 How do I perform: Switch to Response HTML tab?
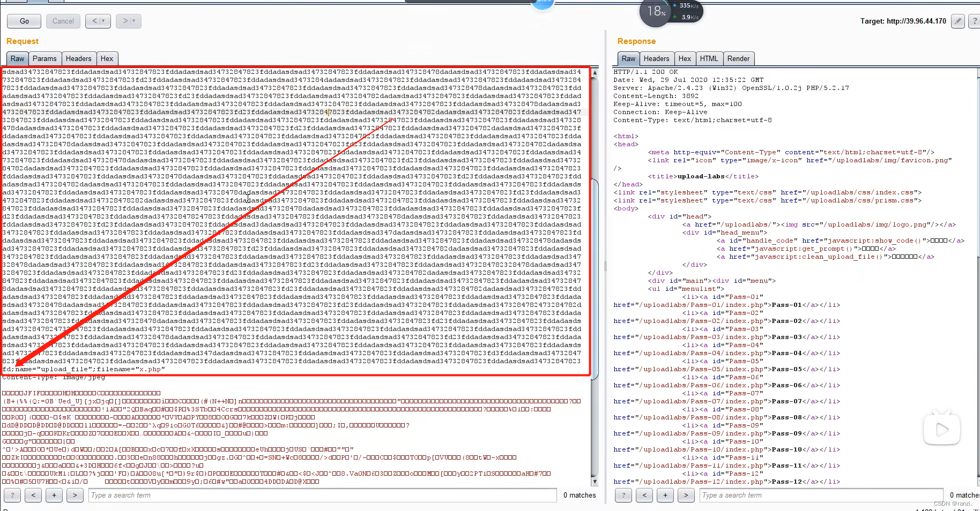[709, 58]
